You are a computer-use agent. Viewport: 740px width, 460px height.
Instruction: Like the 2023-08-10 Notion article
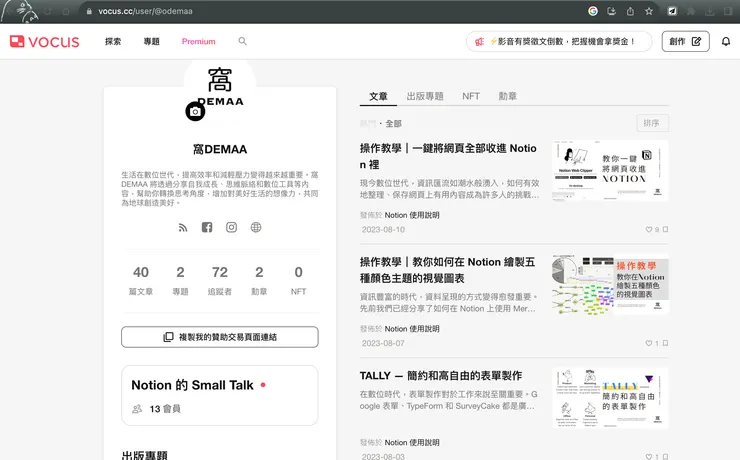(649, 229)
